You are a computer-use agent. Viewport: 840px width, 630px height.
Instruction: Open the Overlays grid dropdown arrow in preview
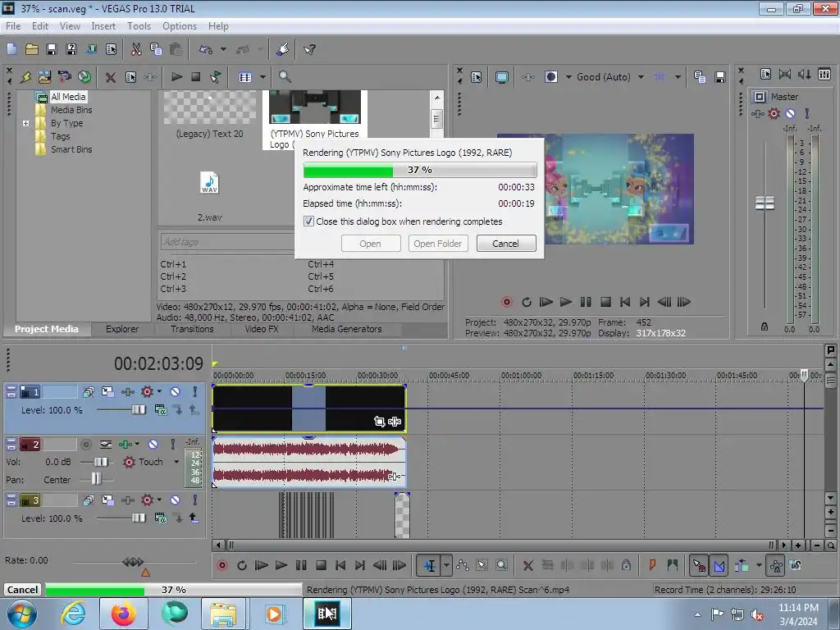pos(678,77)
